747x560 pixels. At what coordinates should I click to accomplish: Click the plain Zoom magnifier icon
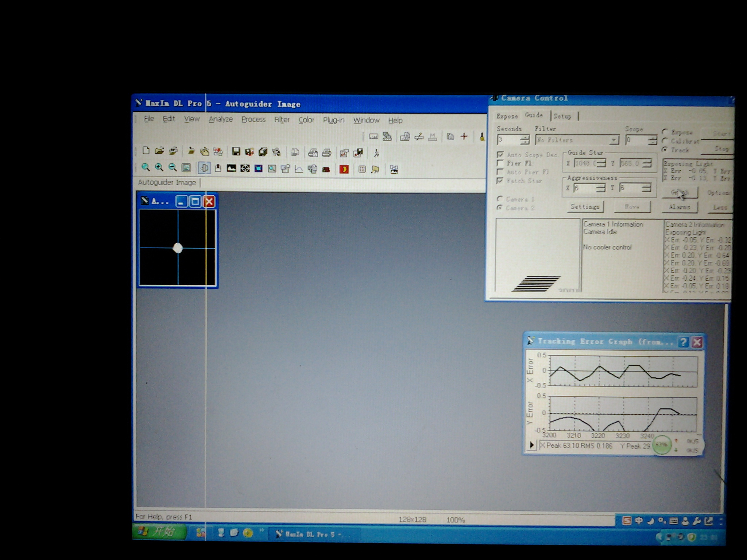tap(146, 167)
